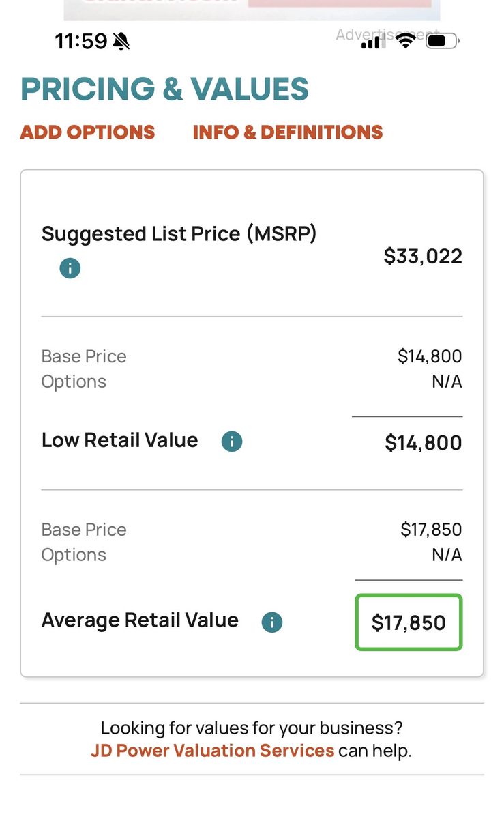504x819 pixels.
Task: Tap the $14,800 Low Retail Value total
Action: click(424, 443)
